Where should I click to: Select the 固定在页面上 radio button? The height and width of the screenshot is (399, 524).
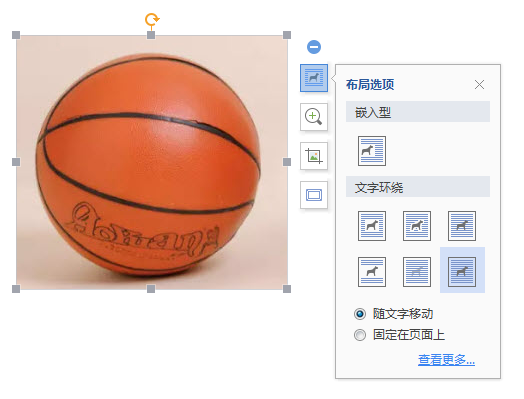360,335
